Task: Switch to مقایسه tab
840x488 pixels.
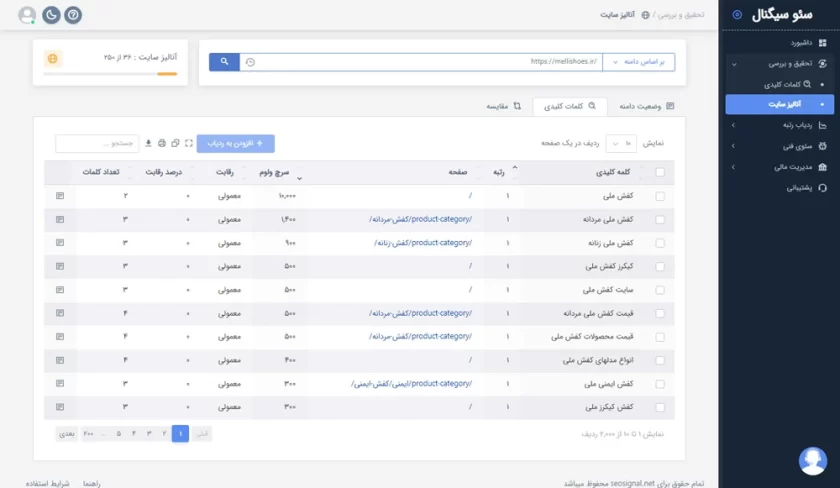Action: pyautogui.click(x=504, y=106)
